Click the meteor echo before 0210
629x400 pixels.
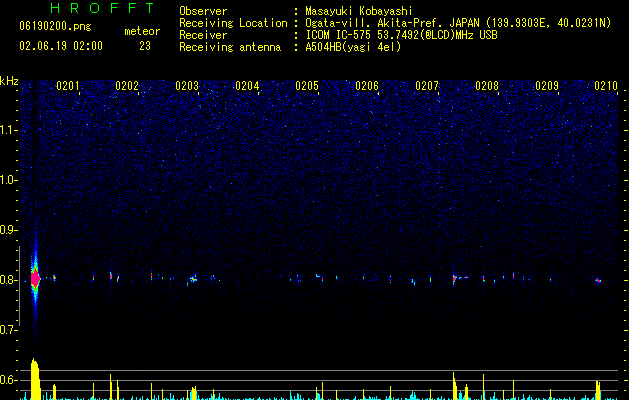click(598, 280)
